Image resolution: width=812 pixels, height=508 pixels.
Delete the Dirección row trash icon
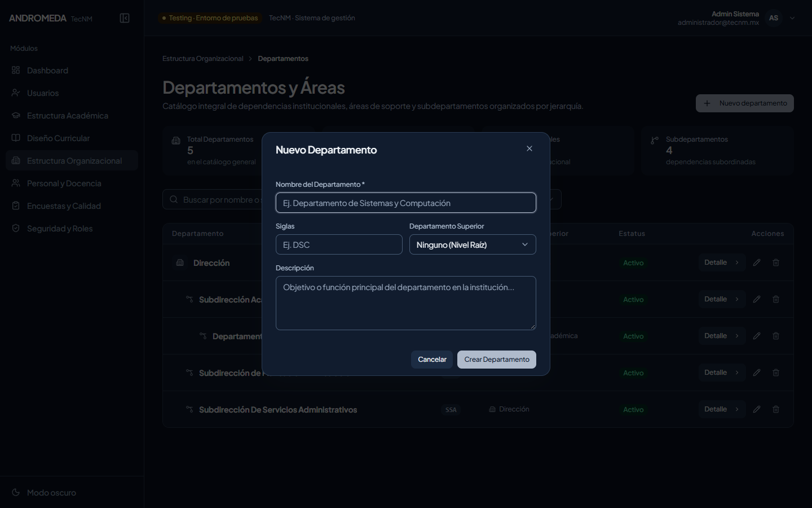[x=776, y=262]
